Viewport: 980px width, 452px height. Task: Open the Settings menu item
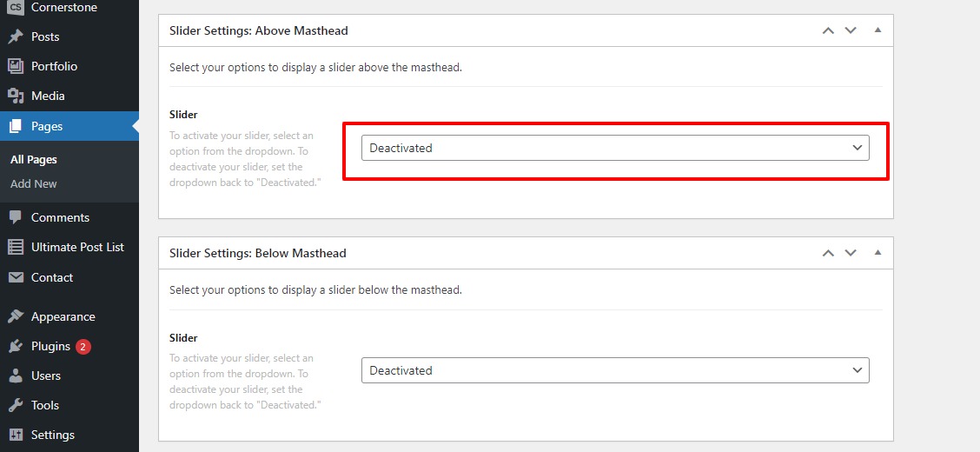52,435
